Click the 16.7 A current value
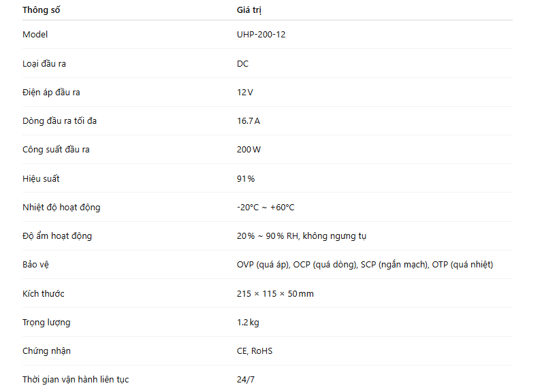Image resolution: width=557 pixels, height=392 pixels. point(249,121)
